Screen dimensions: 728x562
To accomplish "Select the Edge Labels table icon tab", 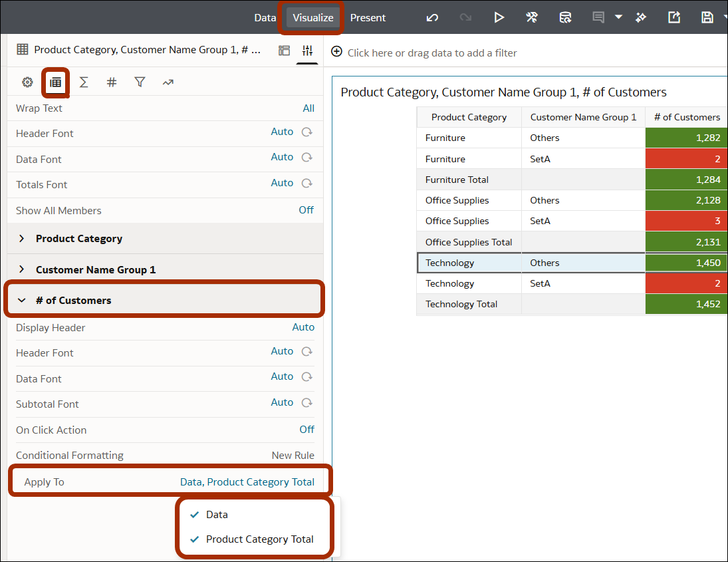I will tap(56, 82).
